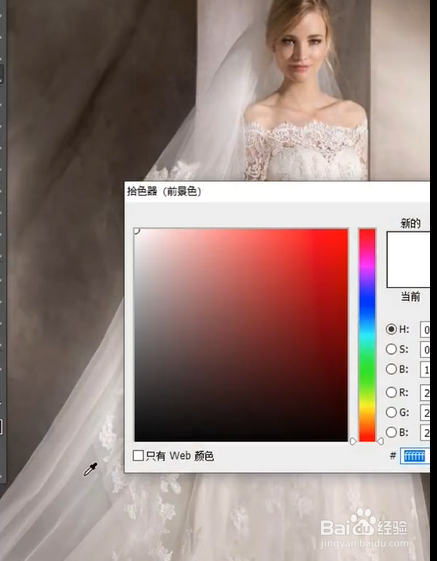Click the G value input field
The width and height of the screenshot is (437, 561).
click(x=425, y=413)
